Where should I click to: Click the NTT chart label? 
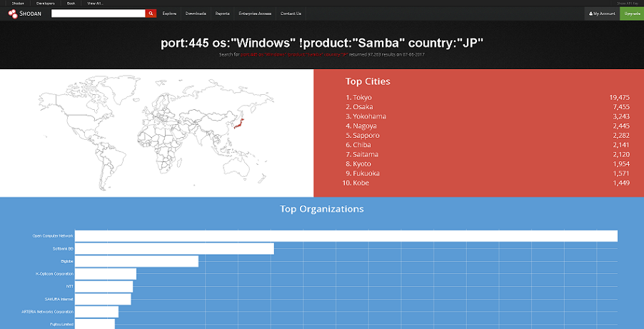click(70, 287)
